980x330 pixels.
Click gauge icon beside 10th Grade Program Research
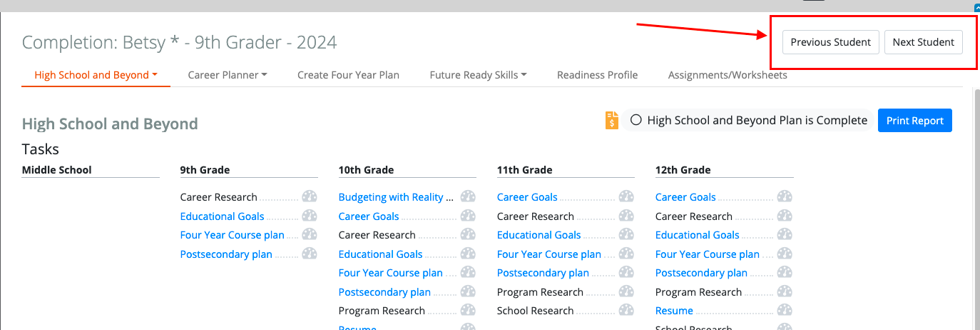coord(468,311)
